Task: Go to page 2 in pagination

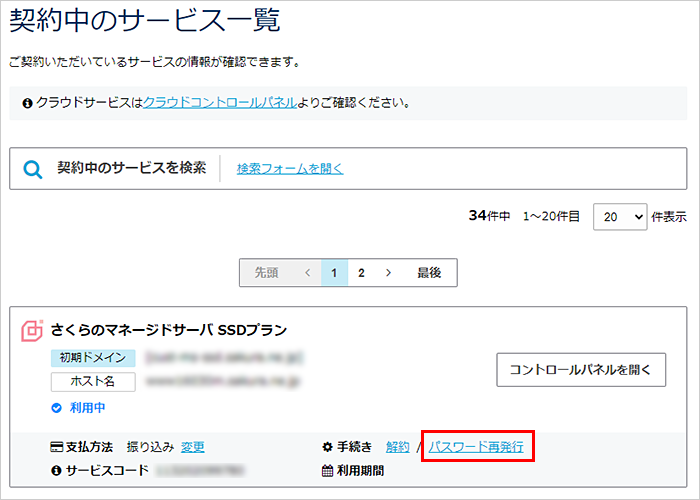Action: tap(361, 272)
